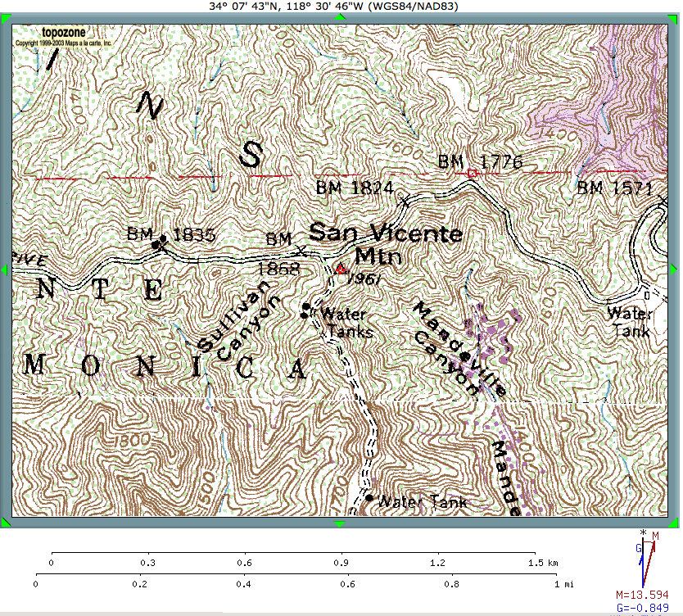The width and height of the screenshot is (683, 616).
Task: Click the Water Tanks label
Action: 346,322
